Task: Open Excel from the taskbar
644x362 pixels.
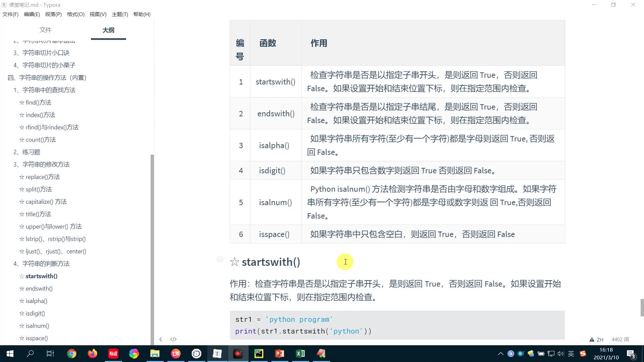Action: [x=300, y=354]
